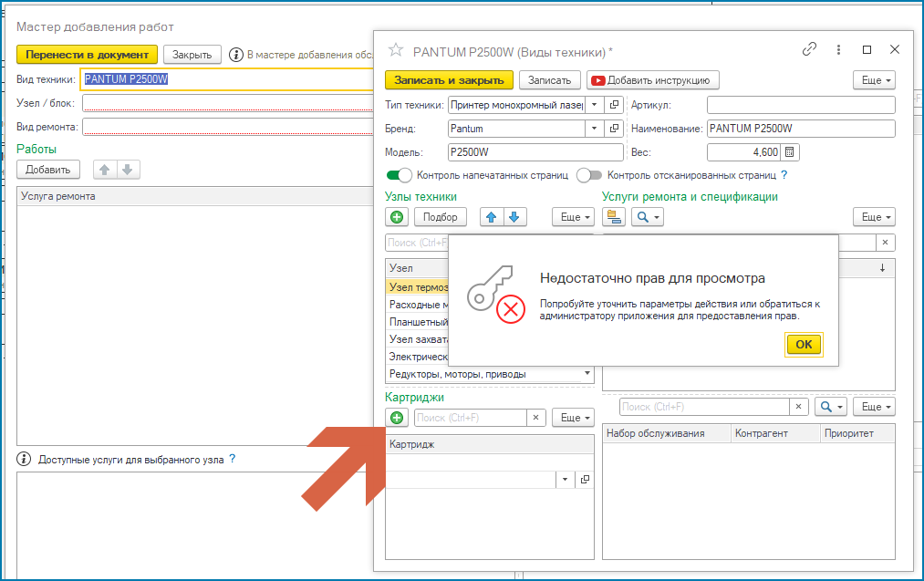Open search magnifier in Услуги ремонта toolbar
The width and height of the screenshot is (924, 581).
(x=648, y=217)
